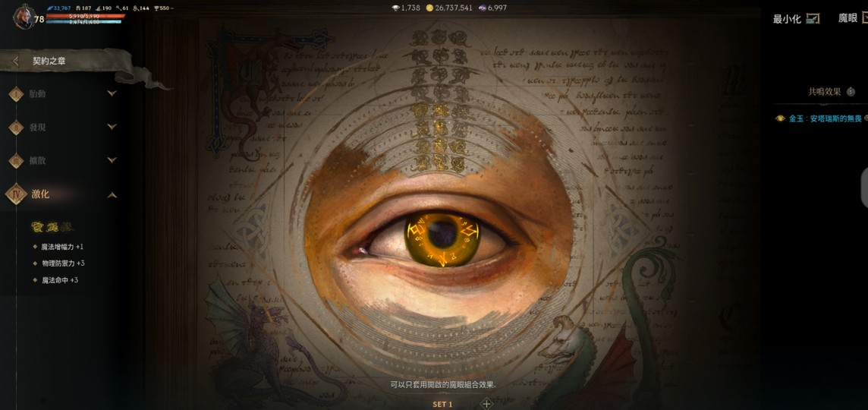
Task: Click the chapter I diamond icon
Action: [16, 94]
